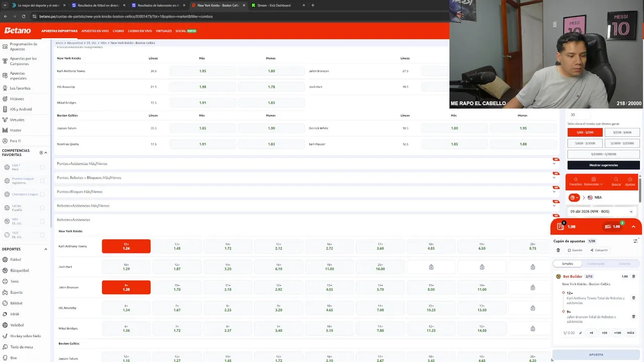Open match date dropdown 09 abr 2026
644x362 pixels.
coord(601,212)
